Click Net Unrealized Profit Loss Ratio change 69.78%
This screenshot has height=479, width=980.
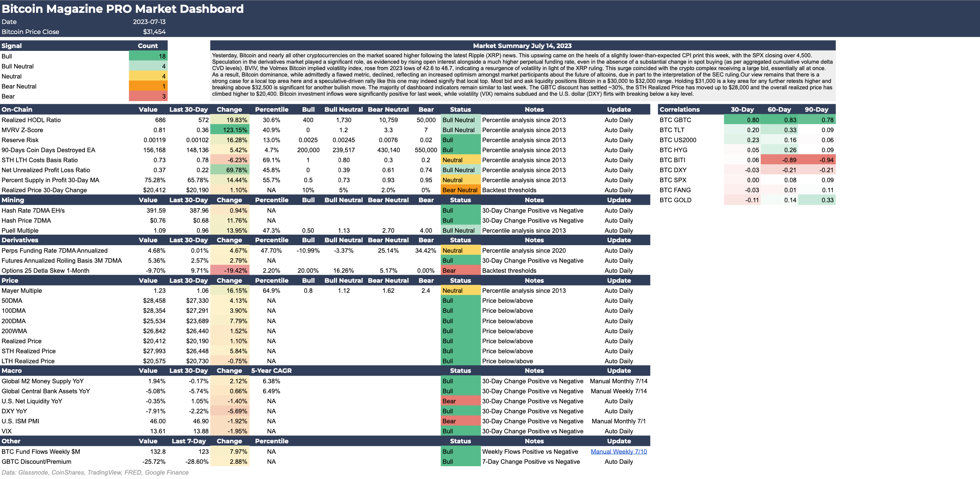pos(230,170)
